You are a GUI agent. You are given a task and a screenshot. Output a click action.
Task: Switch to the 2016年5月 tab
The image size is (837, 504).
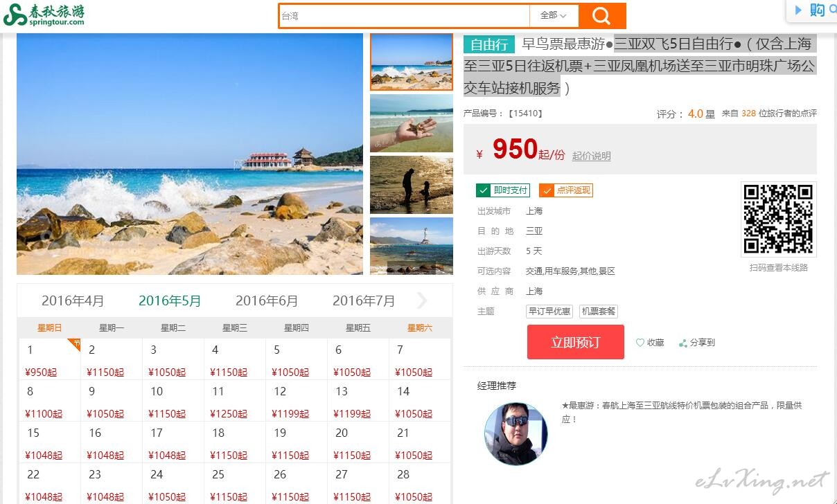[x=170, y=300]
